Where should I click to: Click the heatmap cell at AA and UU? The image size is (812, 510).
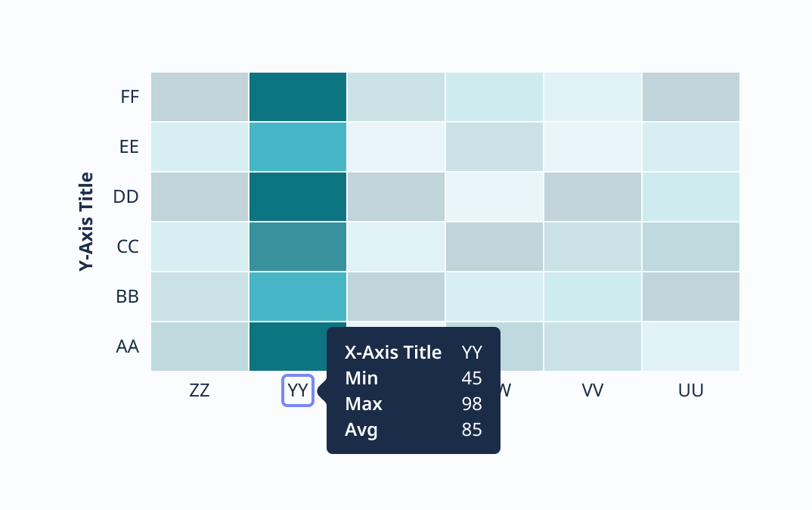click(x=691, y=347)
